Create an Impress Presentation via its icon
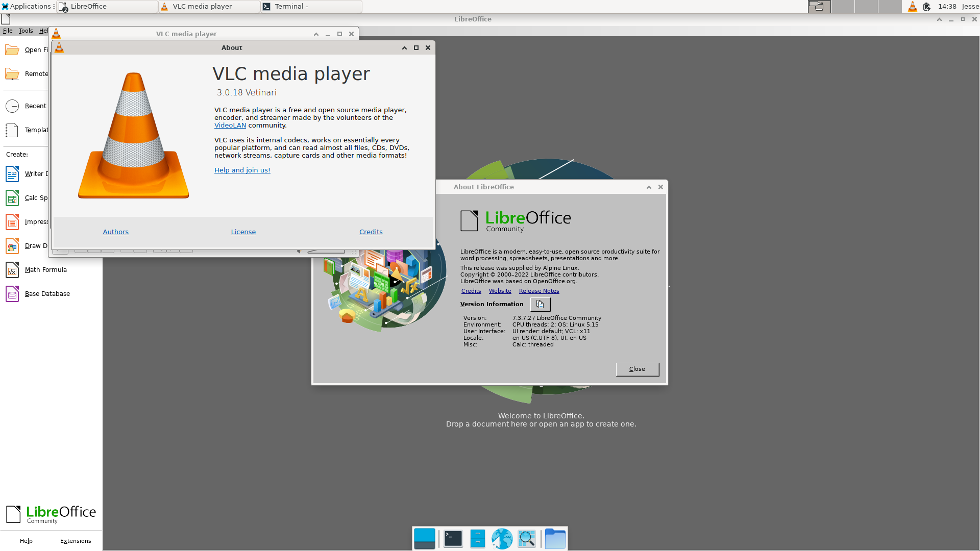Viewport: 980px width, 551px height. (x=12, y=222)
